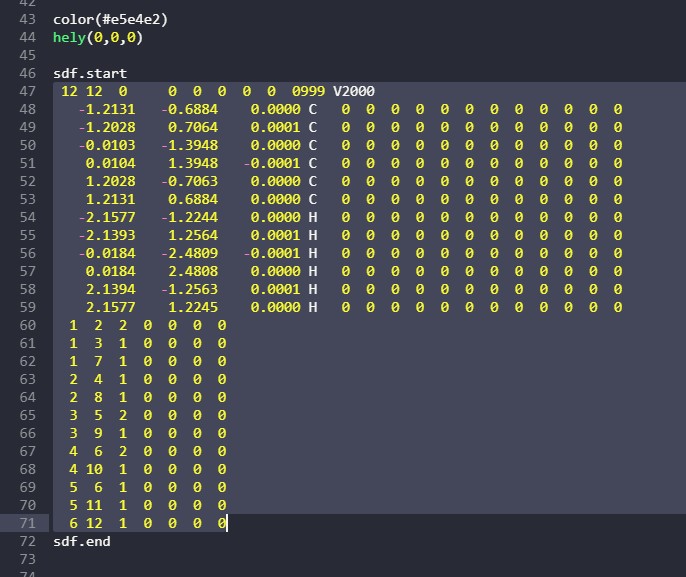The width and height of the screenshot is (686, 577).
Task: Click the C atom symbol on line 50
Action: pyautogui.click(x=313, y=145)
